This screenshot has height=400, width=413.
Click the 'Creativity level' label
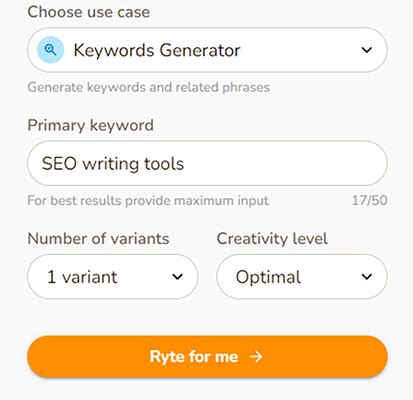point(272,239)
